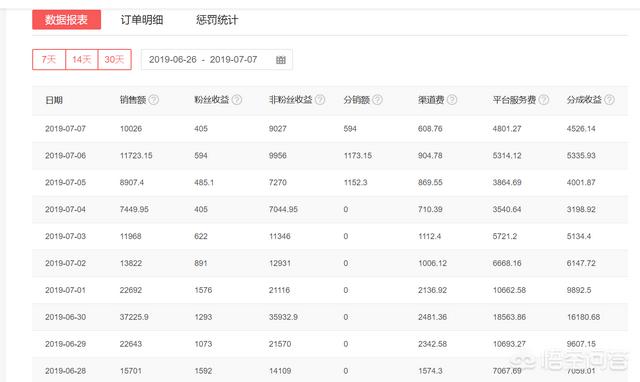Click sales value 10026
The image size is (640, 382).
(131, 129)
